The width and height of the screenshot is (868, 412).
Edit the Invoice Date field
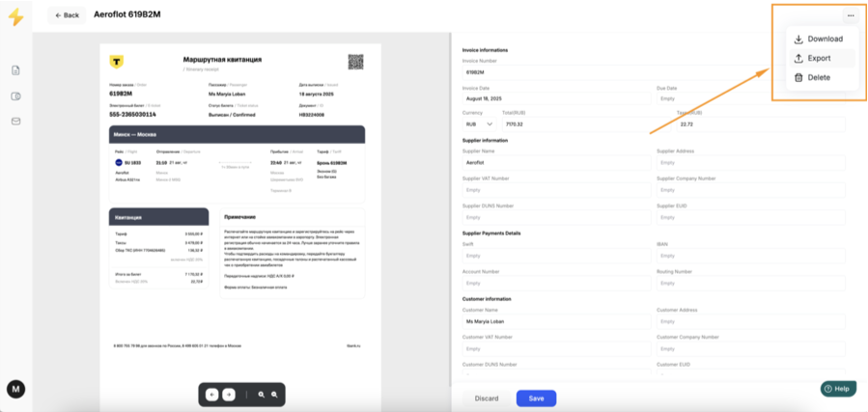pyautogui.click(x=556, y=98)
